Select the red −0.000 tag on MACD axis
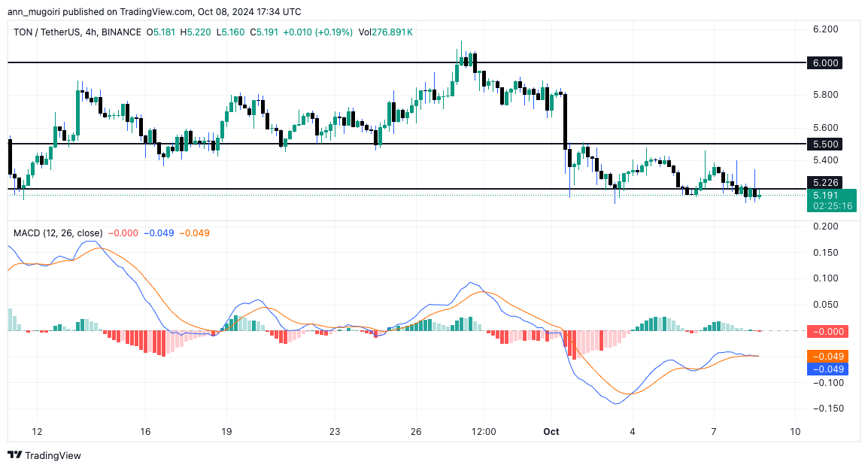 pyautogui.click(x=827, y=331)
